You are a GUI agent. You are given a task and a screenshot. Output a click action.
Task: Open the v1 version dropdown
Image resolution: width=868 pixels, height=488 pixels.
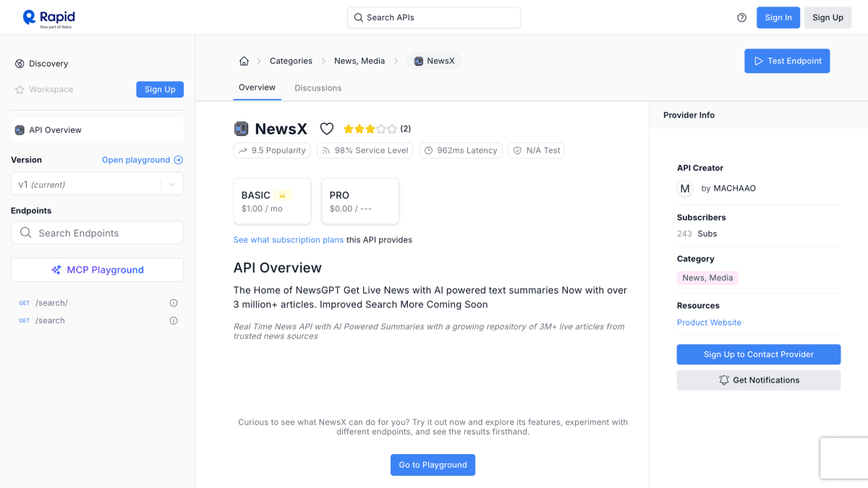pos(97,184)
